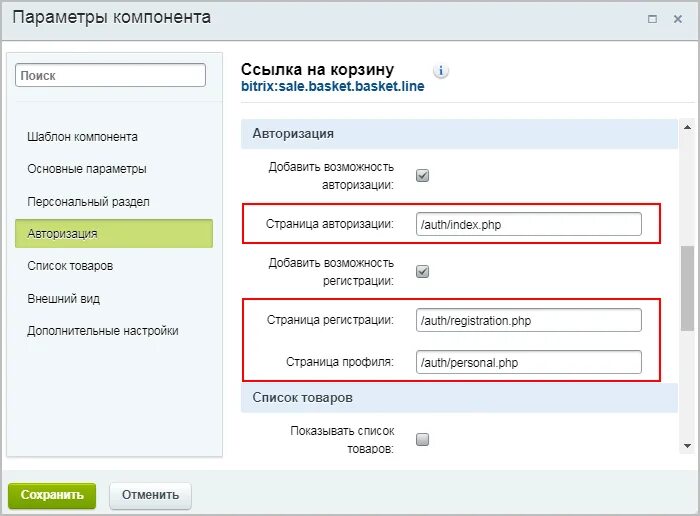Open the Шаблон компонента section

(82, 137)
